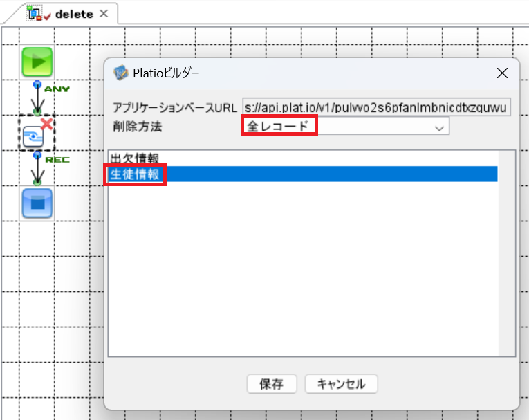The image size is (529, 420).
Task: Select the blue End flow component
Action: (37, 203)
